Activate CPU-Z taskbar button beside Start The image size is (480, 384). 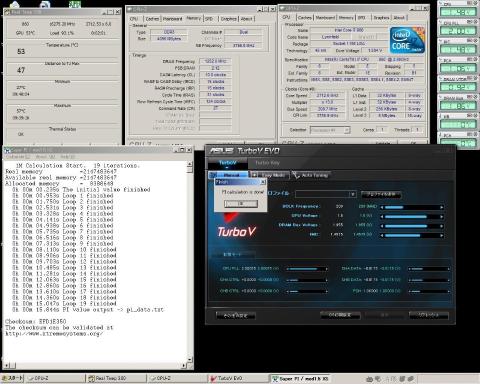coord(55,379)
